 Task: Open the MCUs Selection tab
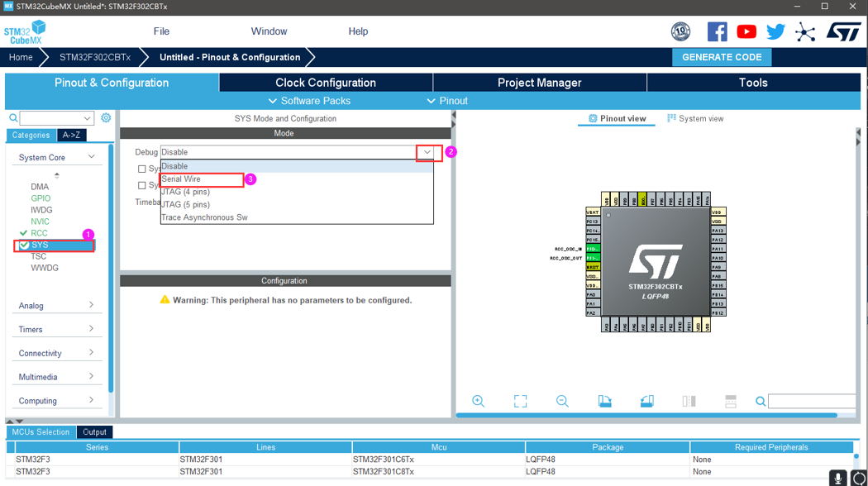click(41, 432)
